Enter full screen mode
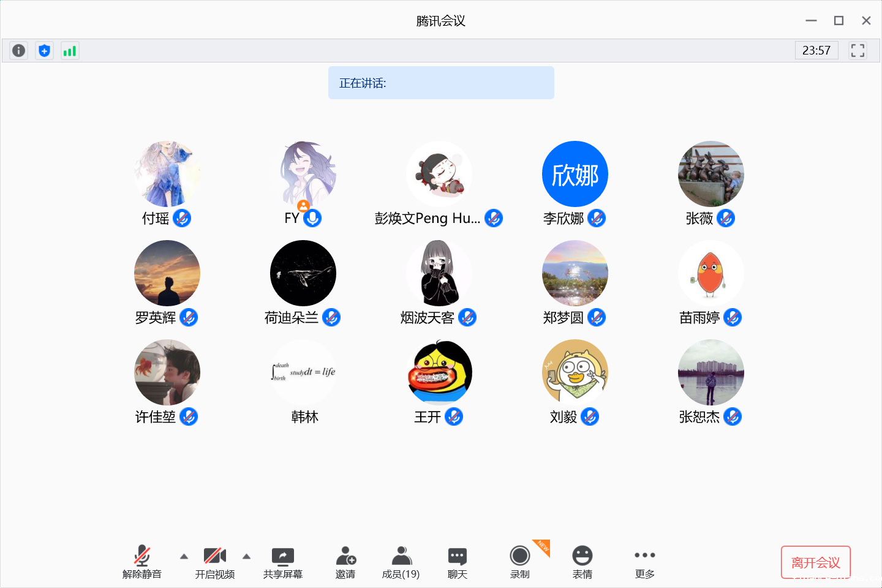This screenshot has height=588, width=882. click(858, 50)
